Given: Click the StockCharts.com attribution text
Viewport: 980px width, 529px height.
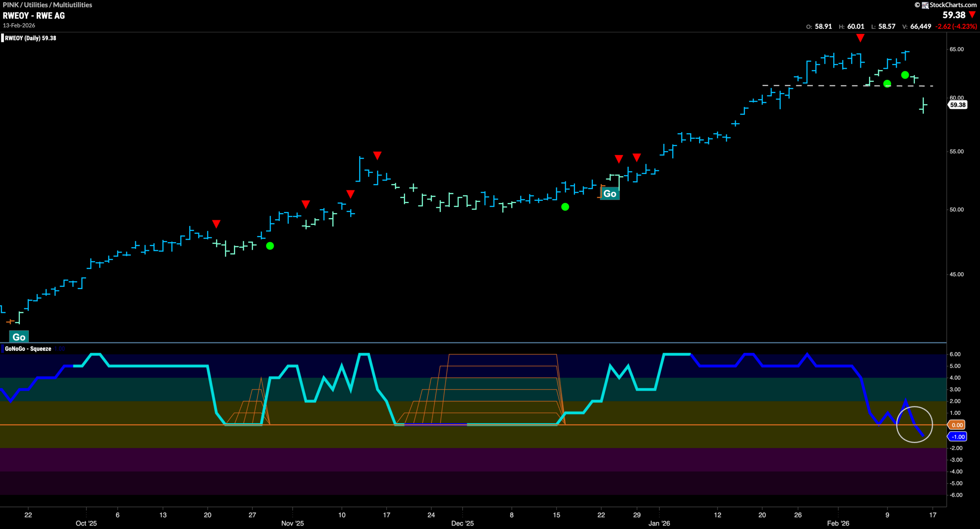Looking at the screenshot, I should point(953,5).
